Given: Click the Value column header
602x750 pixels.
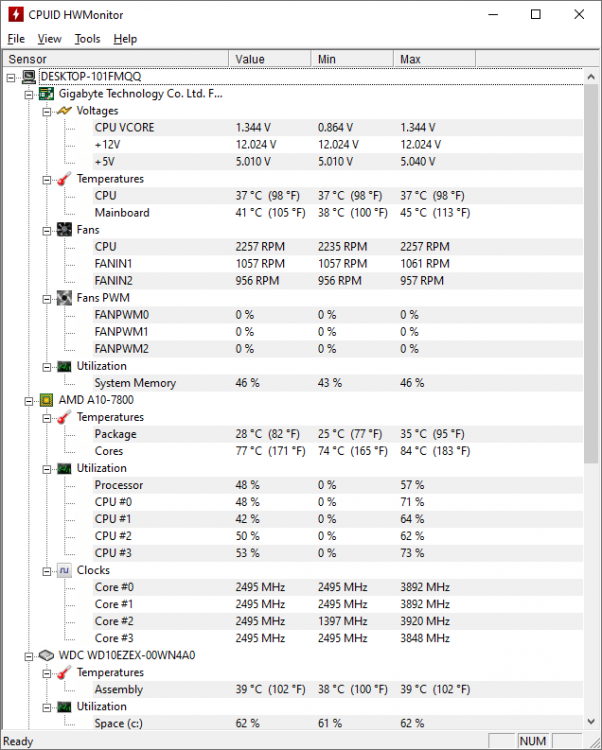Looking at the screenshot, I should (270, 59).
